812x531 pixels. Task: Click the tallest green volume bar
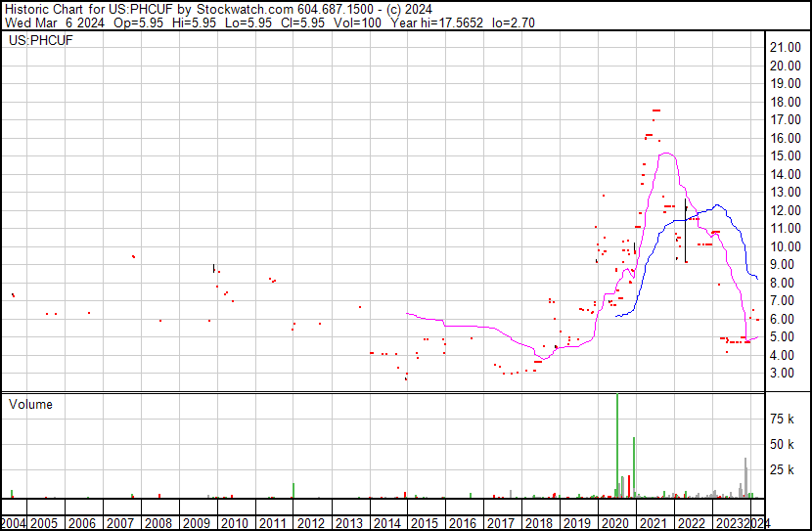[617, 445]
